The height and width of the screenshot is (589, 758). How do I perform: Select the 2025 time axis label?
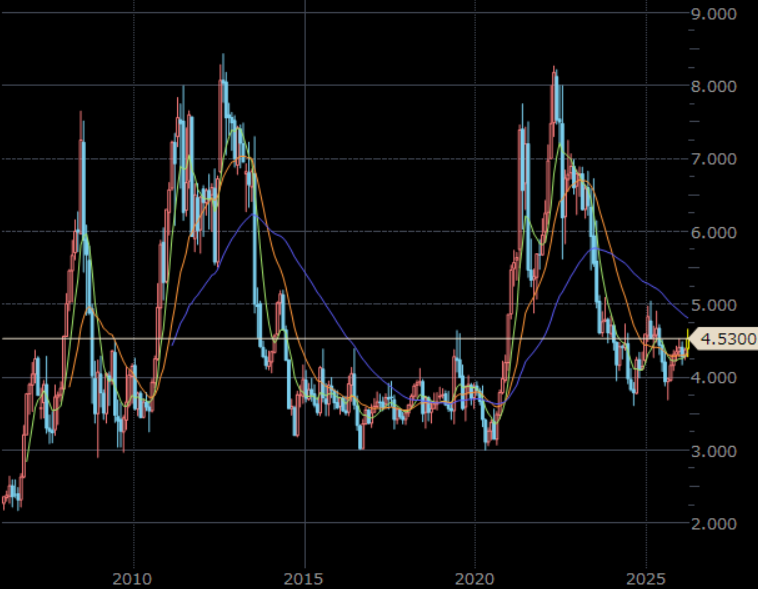coord(646,579)
